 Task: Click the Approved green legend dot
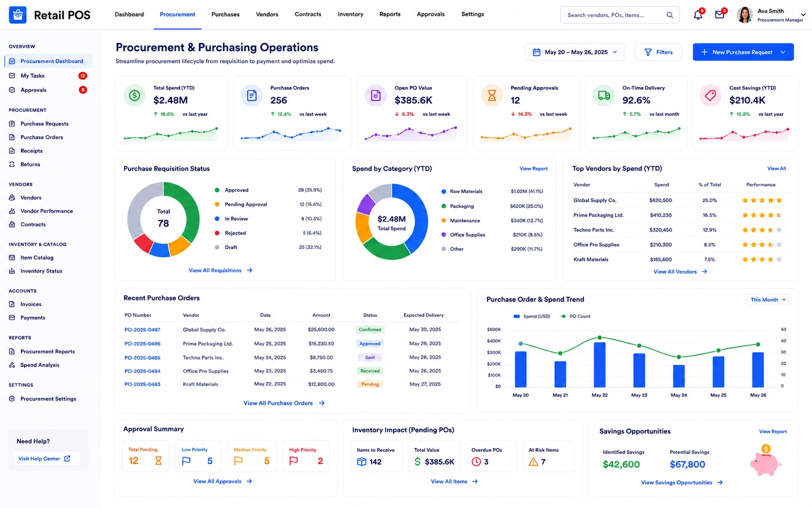pos(217,190)
